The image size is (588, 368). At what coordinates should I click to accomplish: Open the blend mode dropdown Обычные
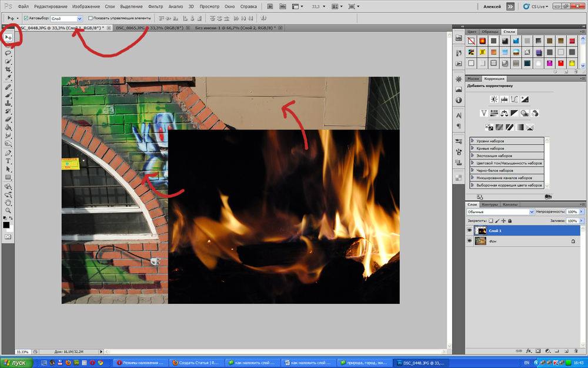(x=500, y=211)
